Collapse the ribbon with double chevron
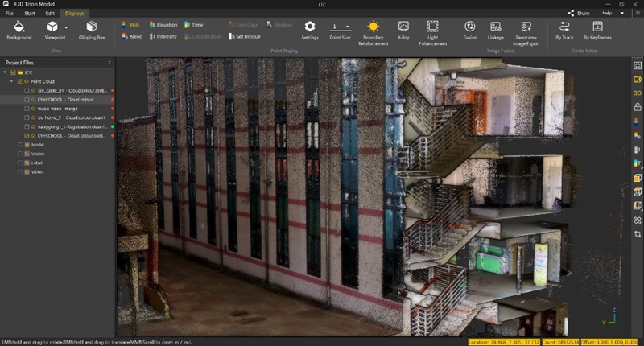 coord(638,13)
